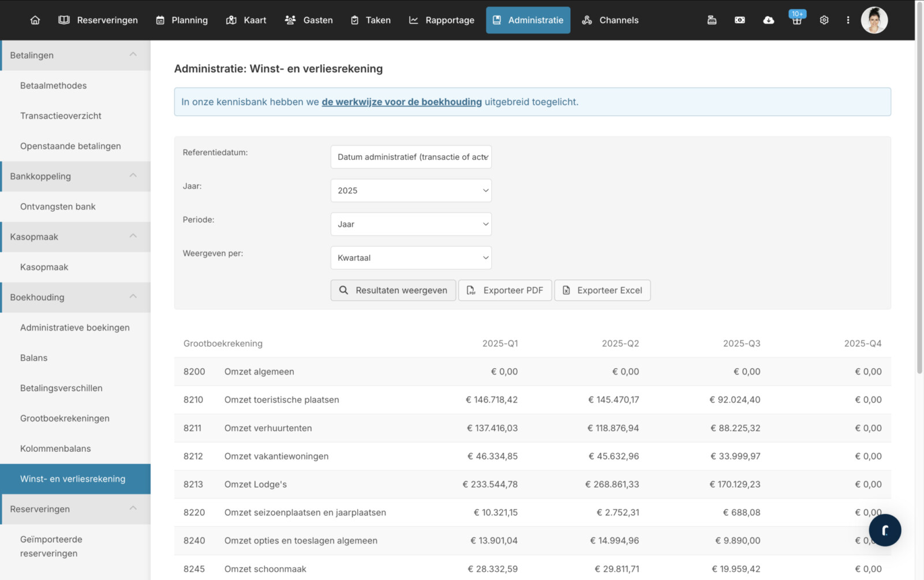The image size is (924, 580).
Task: Open the gift icon with 10+ badge
Action: (x=796, y=20)
